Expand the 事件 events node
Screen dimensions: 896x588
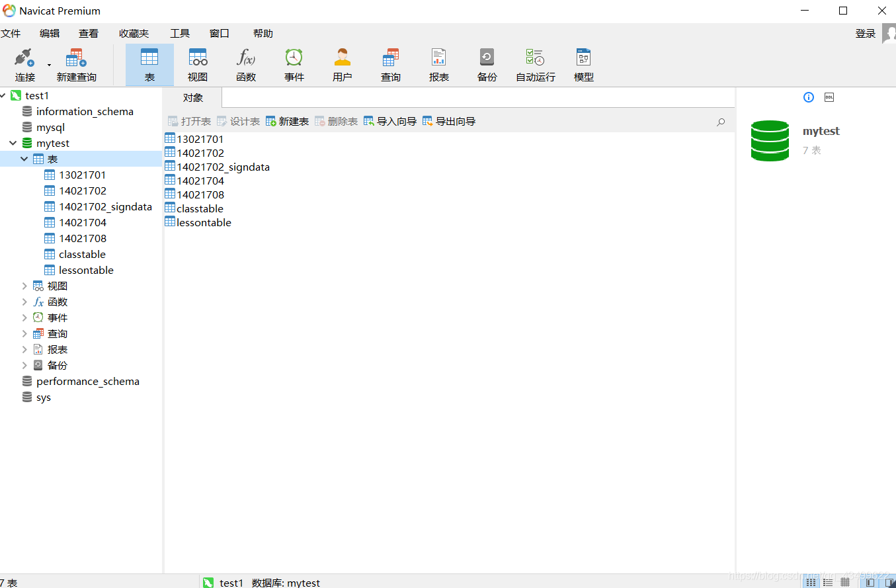point(24,318)
